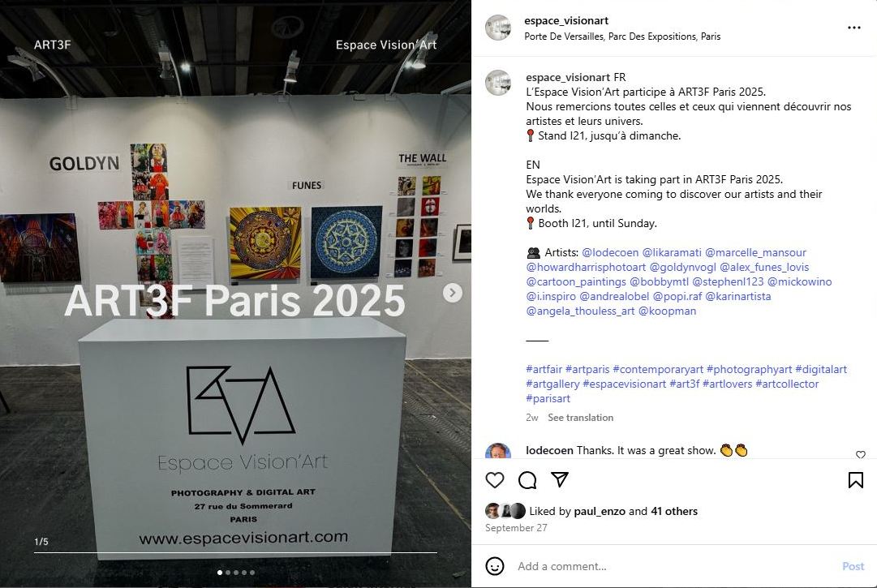Like the post with the heart icon
Screen dimensions: 877x588
coord(494,480)
